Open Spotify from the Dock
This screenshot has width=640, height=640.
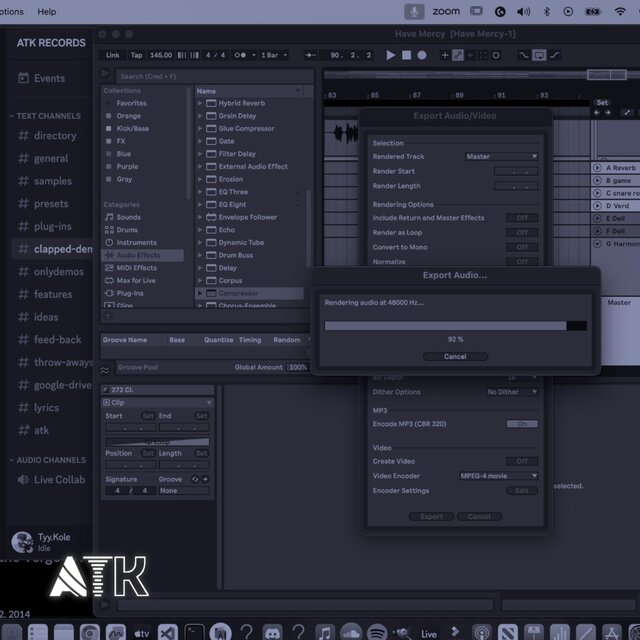point(377,633)
